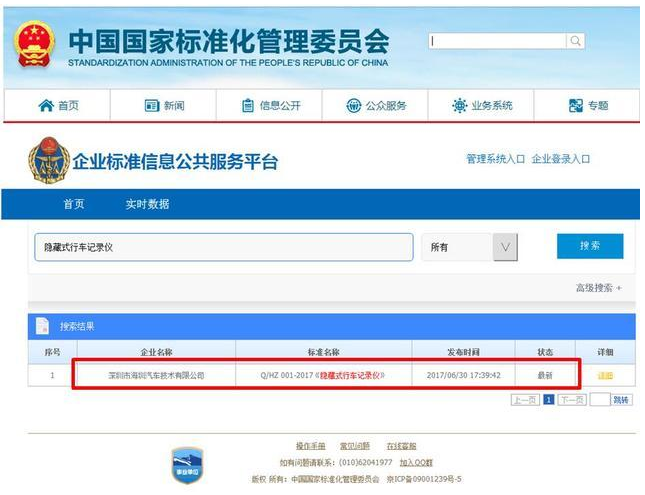The width and height of the screenshot is (645, 495).
Task: Click the news icon beside 新闻
Action: tap(152, 106)
